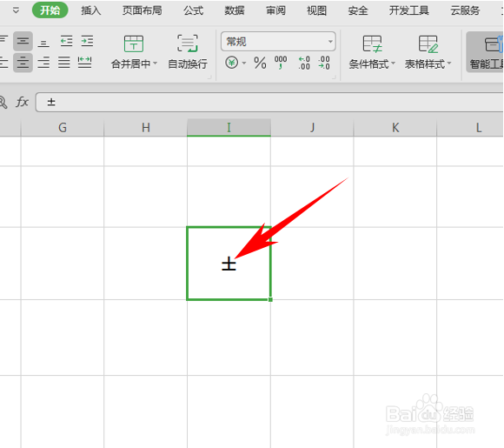
Task: Open alignment settings dialog launcher
Action: pos(209,77)
